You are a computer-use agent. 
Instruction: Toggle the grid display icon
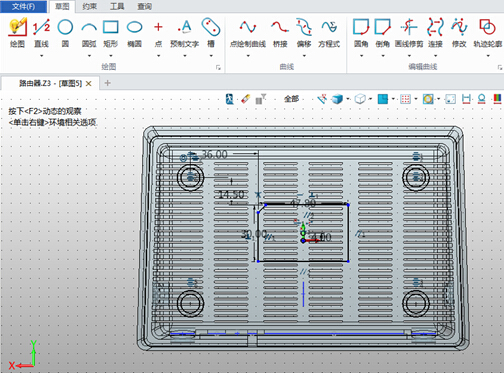pyautogui.click(x=405, y=99)
